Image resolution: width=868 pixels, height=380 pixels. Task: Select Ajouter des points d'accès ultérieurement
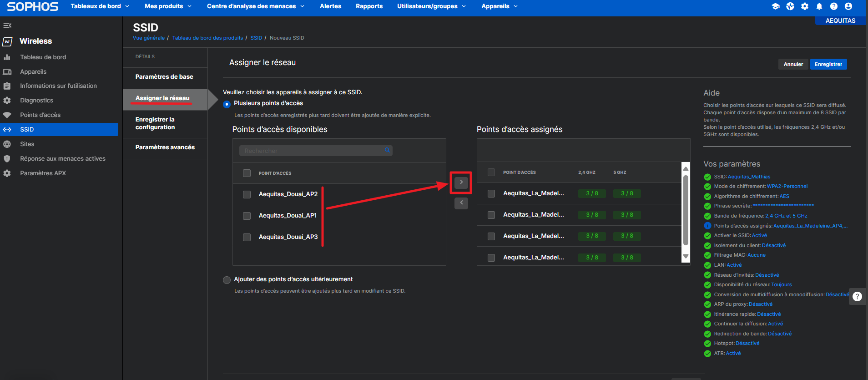coord(227,280)
